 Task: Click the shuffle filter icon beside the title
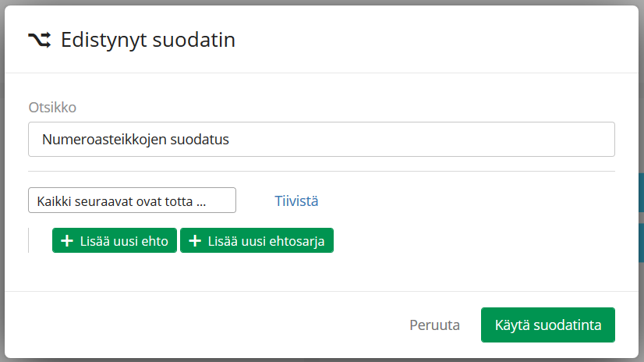(40, 40)
